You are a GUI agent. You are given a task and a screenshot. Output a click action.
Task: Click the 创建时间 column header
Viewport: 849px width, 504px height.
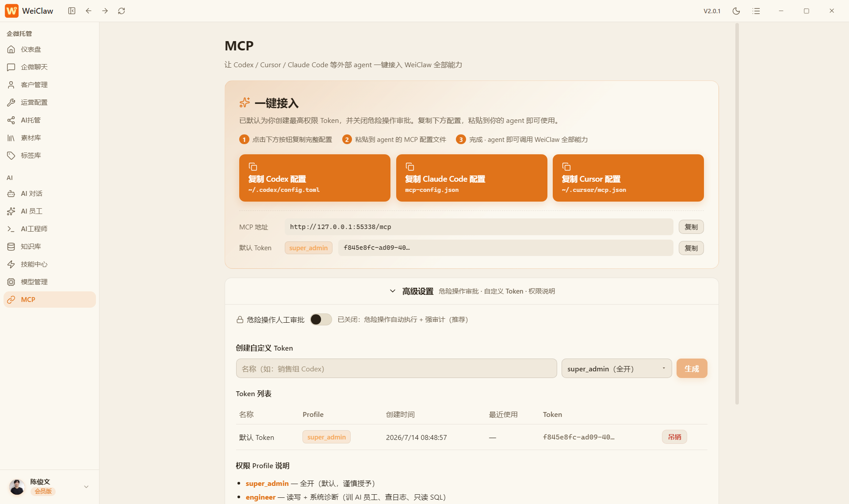coord(400,414)
